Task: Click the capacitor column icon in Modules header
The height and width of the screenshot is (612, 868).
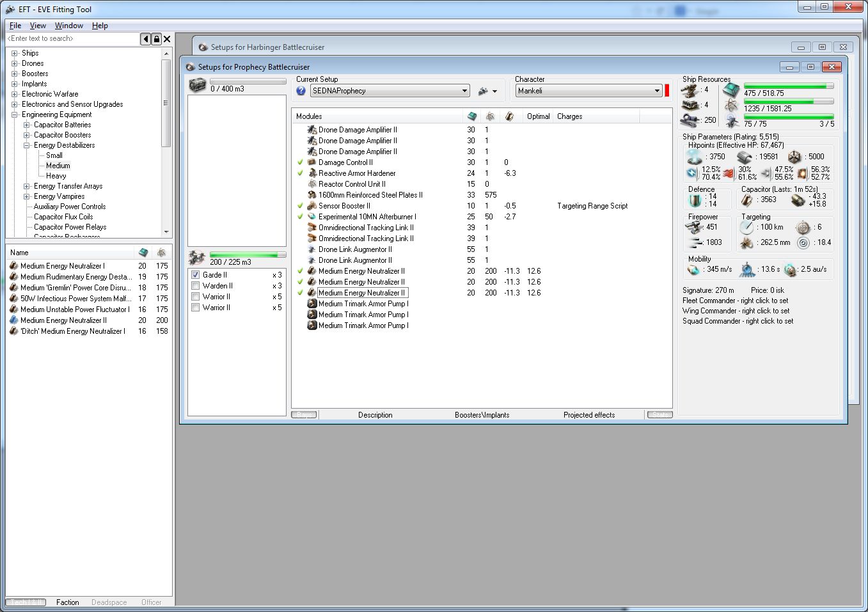Action: 509,116
